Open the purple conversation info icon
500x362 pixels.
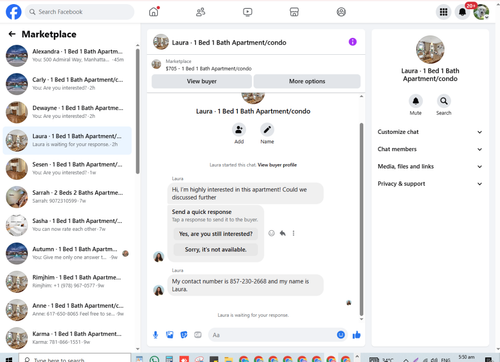coord(352,42)
